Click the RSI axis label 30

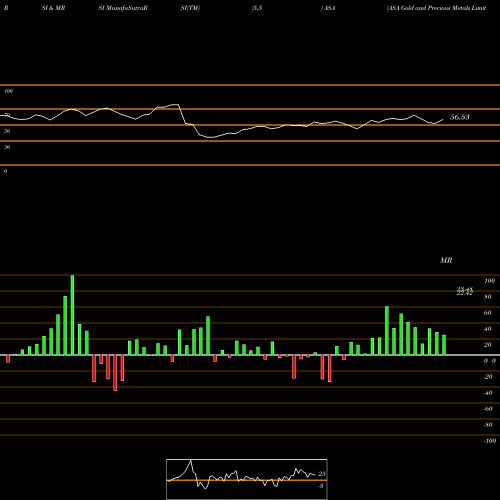click(7, 147)
